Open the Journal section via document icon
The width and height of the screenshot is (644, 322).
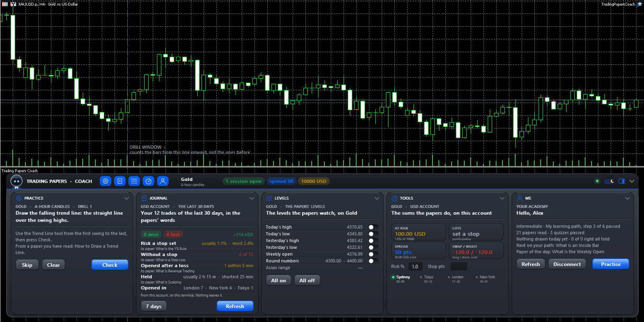coord(120,181)
